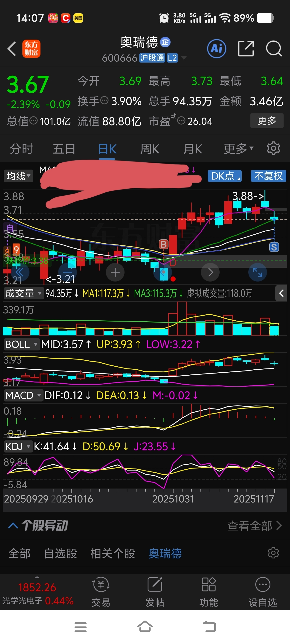Select the 自选股 filter tab
Image resolution: width=290 pixels, height=644 pixels.
(60, 553)
